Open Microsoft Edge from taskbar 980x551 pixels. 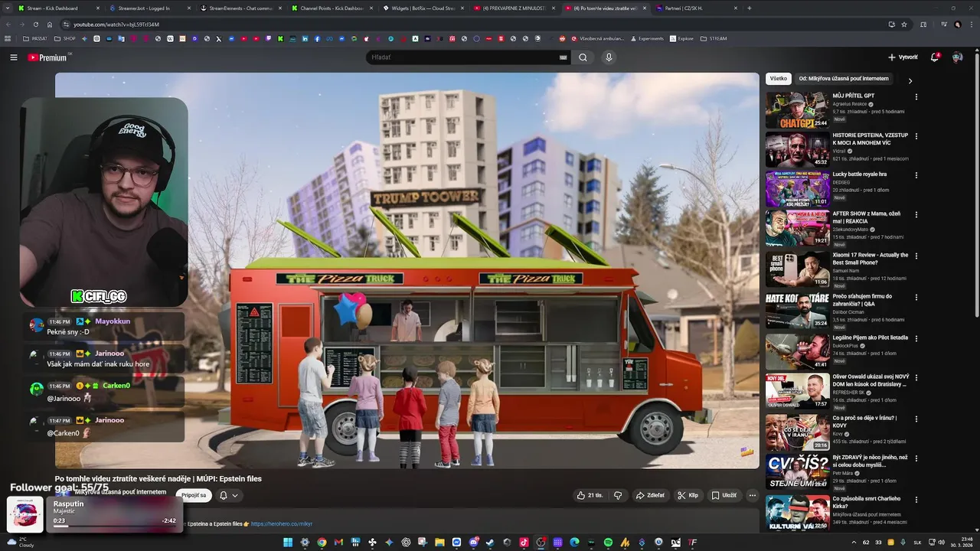(574, 543)
